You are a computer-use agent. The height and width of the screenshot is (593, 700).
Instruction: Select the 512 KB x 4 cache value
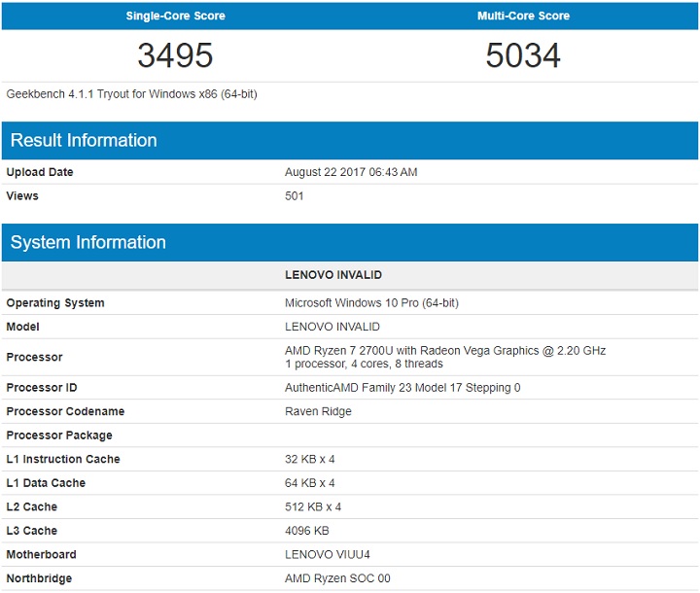(313, 506)
